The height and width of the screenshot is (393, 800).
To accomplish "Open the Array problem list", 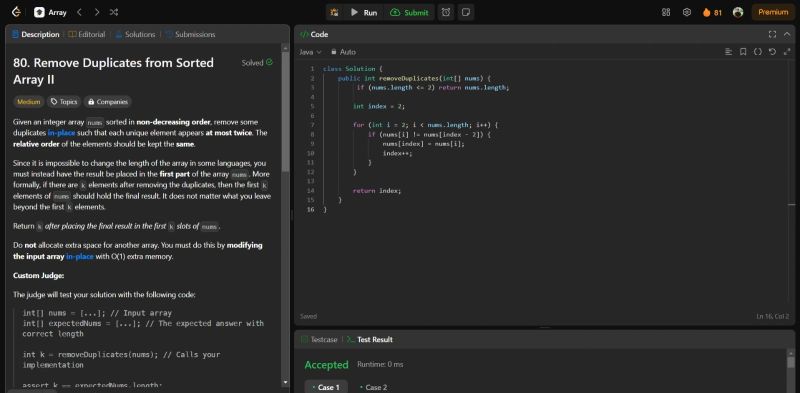I will (51, 12).
